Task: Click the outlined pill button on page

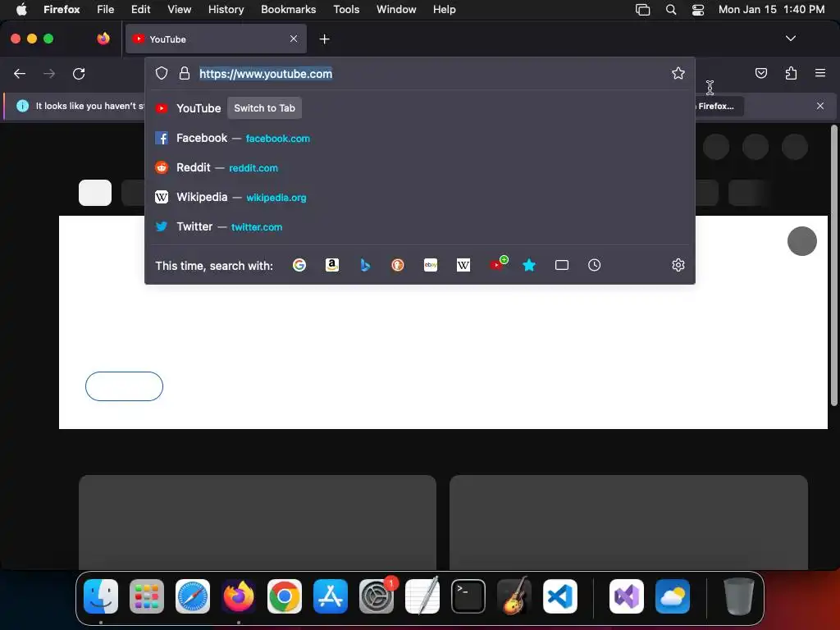Action: [125, 386]
